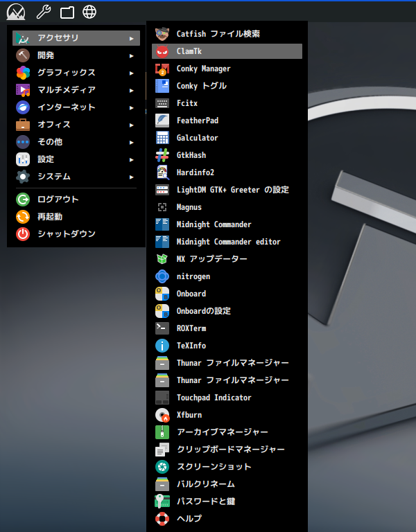Click the 再起動 orange refresh icon
This screenshot has width=416, height=532.
[x=23, y=217]
